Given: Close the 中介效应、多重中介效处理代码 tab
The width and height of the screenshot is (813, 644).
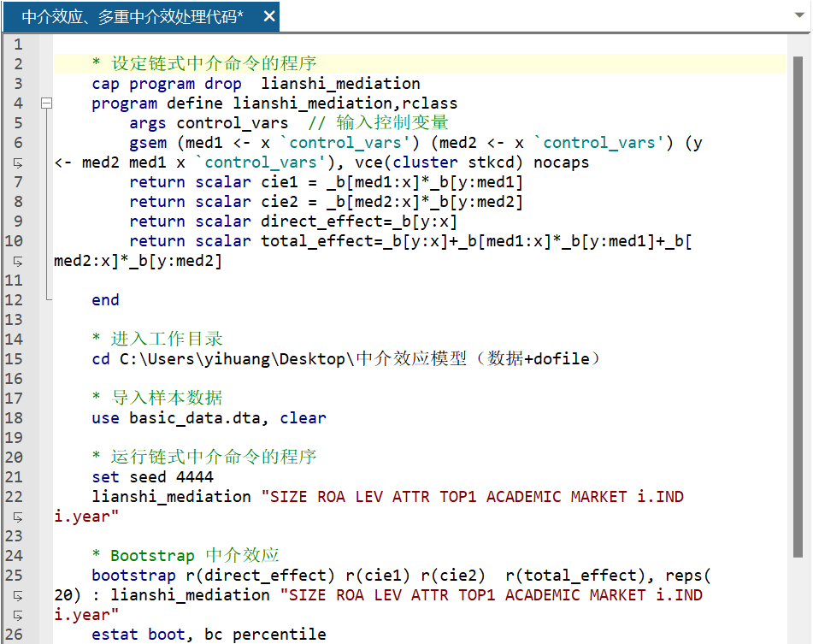Looking at the screenshot, I should coord(269,16).
